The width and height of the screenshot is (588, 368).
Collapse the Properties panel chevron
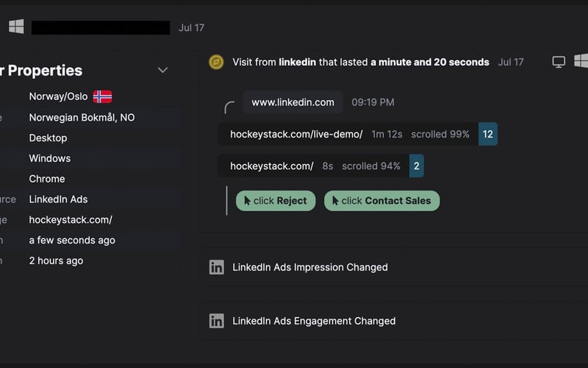(162, 70)
